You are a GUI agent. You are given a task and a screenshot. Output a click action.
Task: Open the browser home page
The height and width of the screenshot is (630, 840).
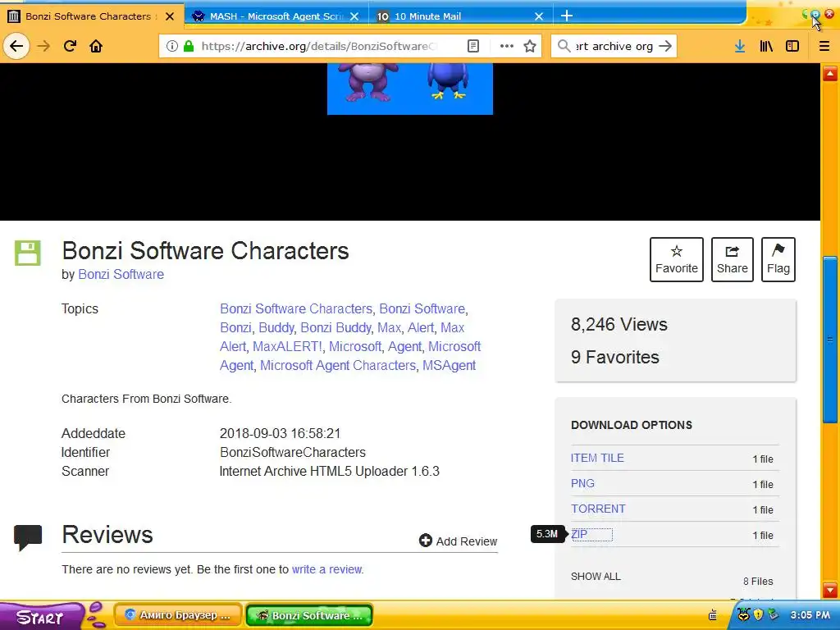(96, 46)
